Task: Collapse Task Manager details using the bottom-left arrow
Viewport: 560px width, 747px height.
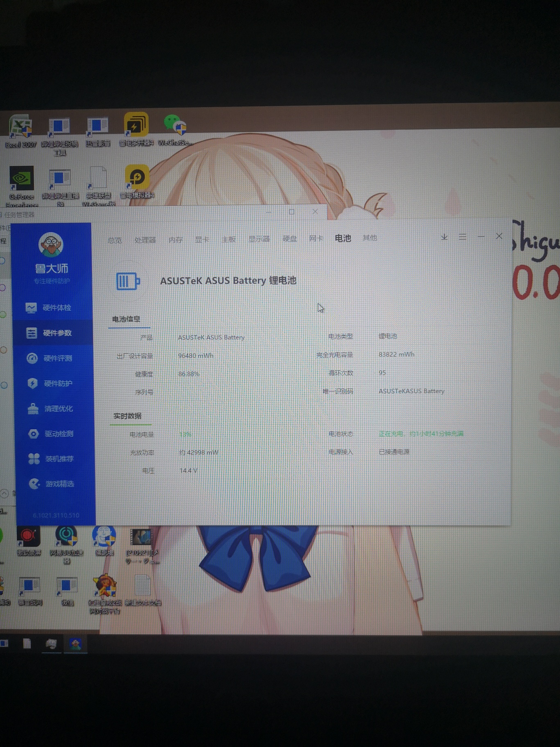Action: (5, 494)
